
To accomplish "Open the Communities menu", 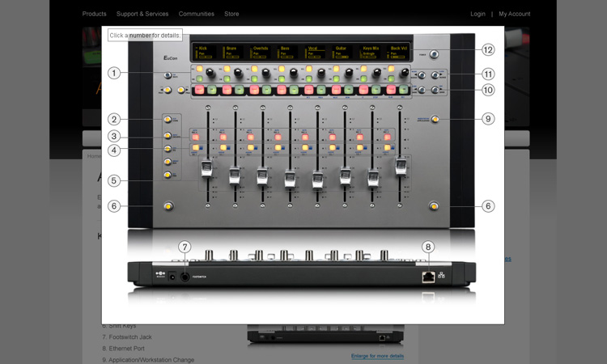I will [x=197, y=14].
